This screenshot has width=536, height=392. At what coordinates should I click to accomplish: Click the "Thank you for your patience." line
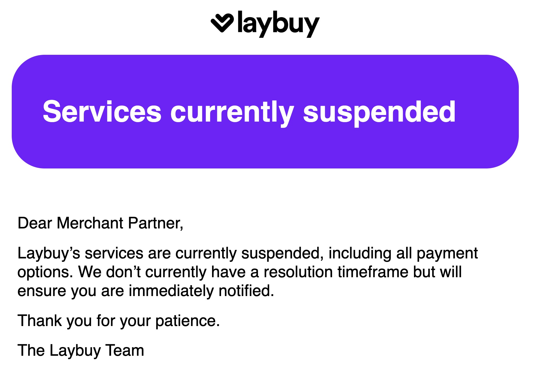118,320
